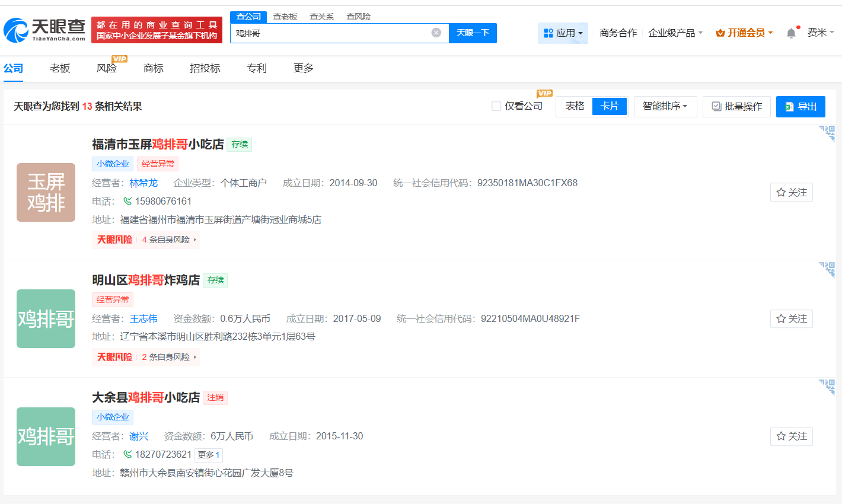Screen dimensions: 842x504
Task: Open the 老板 tab
Action: tap(60, 68)
